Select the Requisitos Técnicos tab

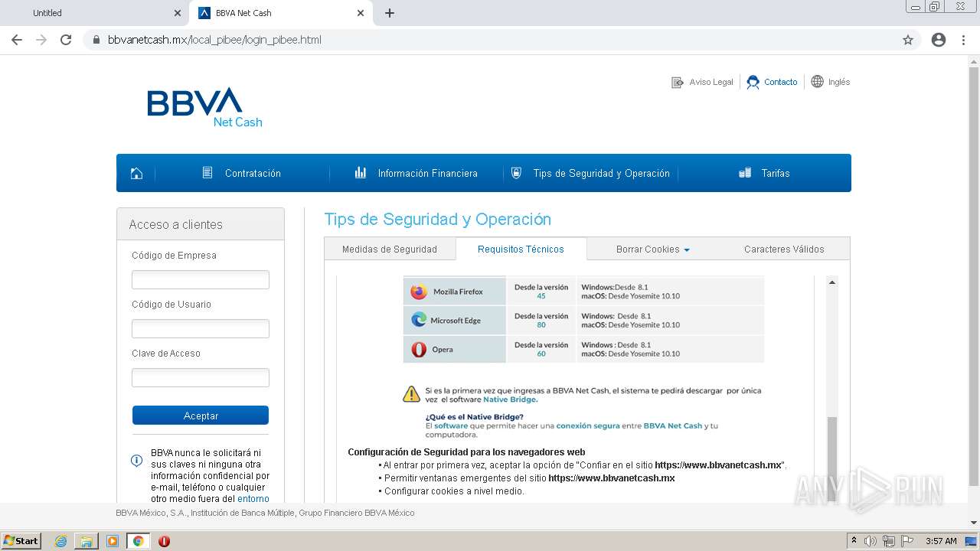pos(521,249)
